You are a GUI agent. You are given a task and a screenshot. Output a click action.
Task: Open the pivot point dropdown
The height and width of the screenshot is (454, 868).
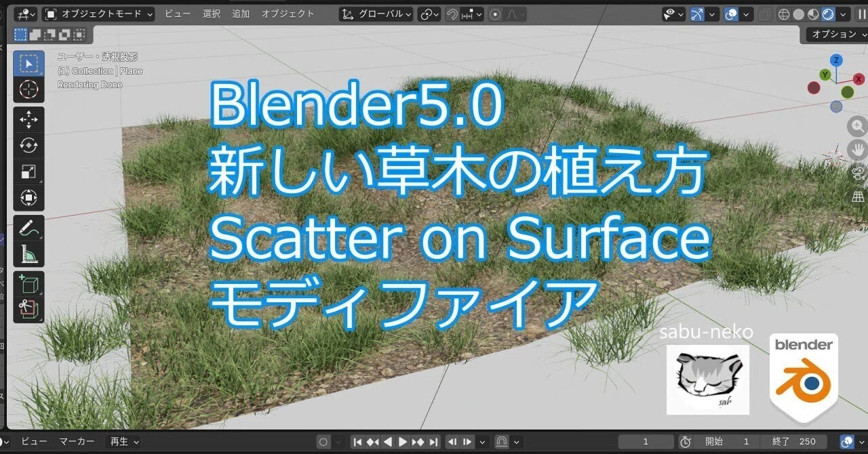[430, 14]
